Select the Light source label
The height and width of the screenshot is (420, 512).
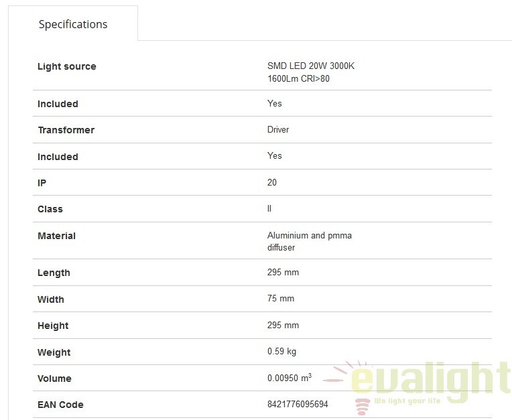tap(66, 66)
